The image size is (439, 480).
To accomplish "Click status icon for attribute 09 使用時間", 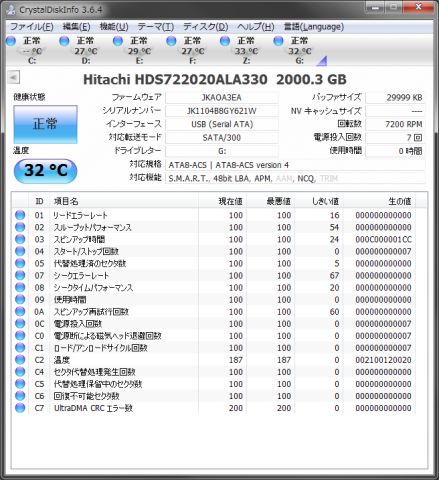I will coord(20,299).
